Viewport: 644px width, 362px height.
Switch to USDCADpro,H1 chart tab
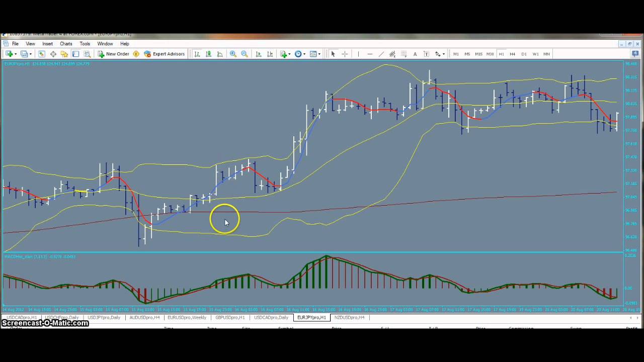(x=21, y=318)
